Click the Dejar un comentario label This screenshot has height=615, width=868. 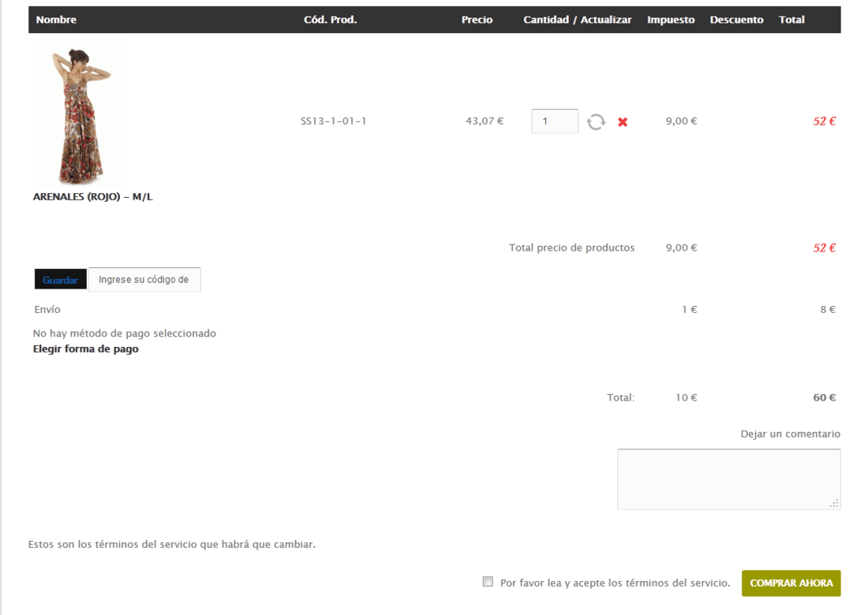pyautogui.click(x=790, y=434)
